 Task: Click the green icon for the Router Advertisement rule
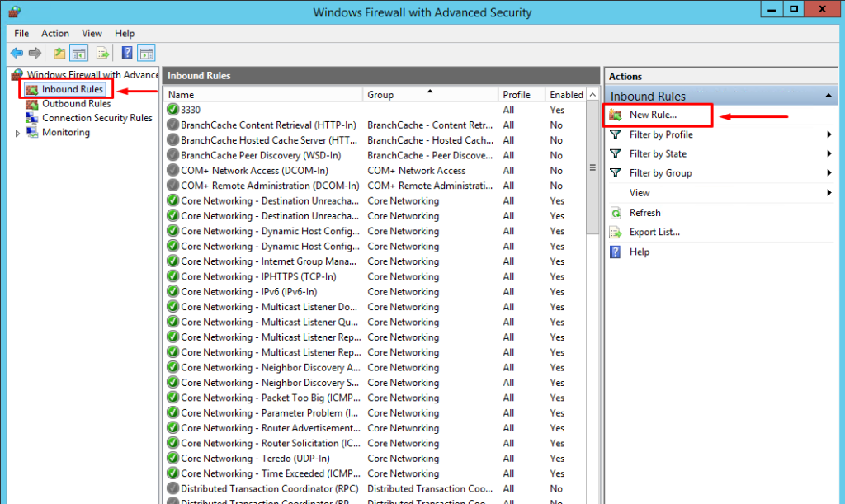pos(173,428)
